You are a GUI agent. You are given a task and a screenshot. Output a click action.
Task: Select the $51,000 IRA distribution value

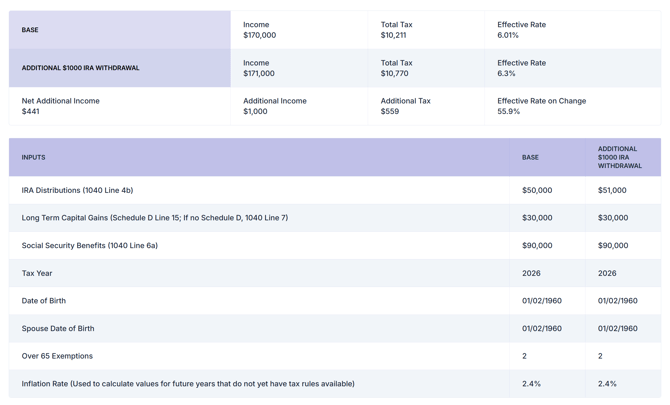[612, 190]
